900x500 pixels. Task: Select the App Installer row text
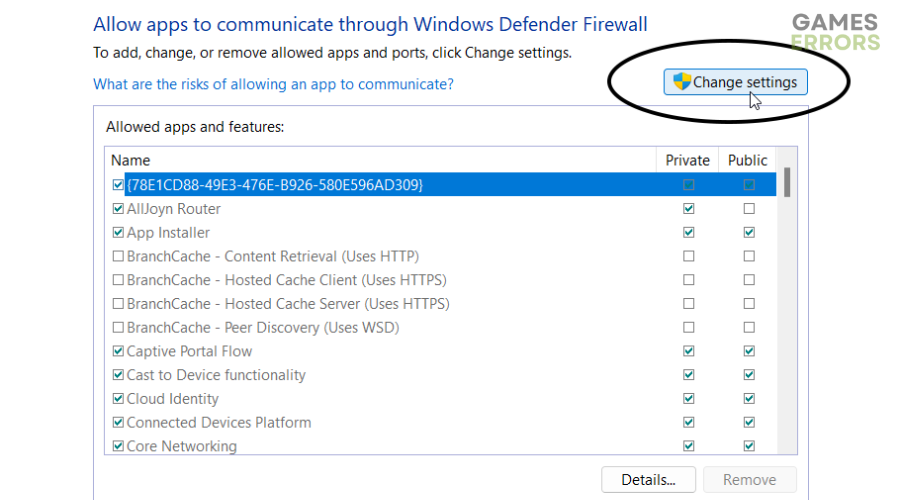tap(168, 232)
